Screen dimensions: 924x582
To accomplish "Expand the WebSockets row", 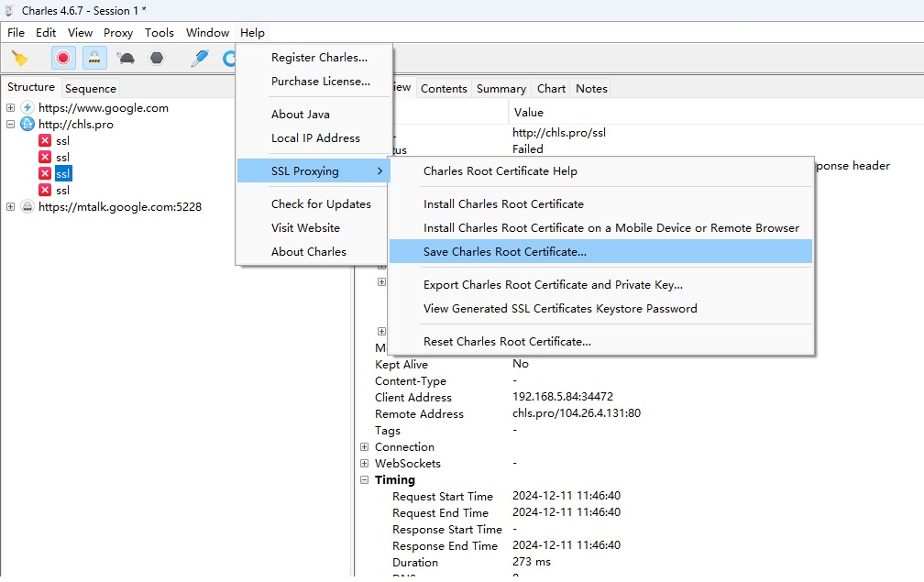I will (x=365, y=464).
